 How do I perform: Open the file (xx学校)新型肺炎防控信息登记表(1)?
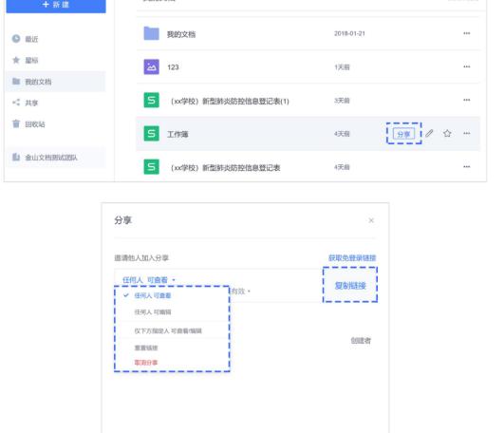[230, 102]
